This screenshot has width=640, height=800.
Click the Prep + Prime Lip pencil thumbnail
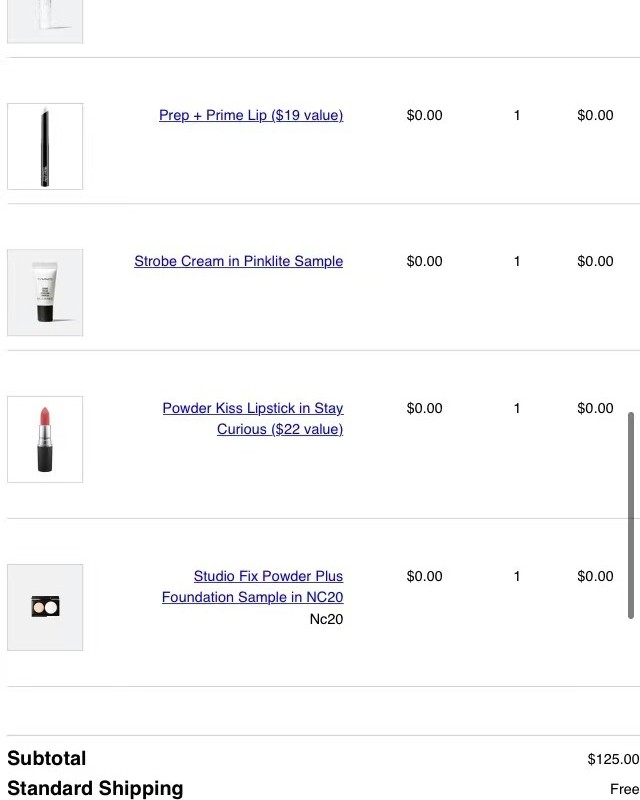[45, 146]
